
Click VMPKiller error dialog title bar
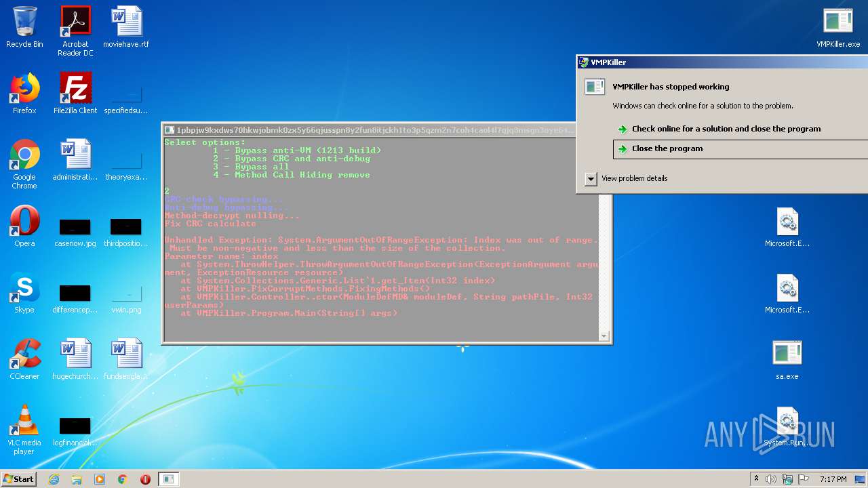click(723, 62)
